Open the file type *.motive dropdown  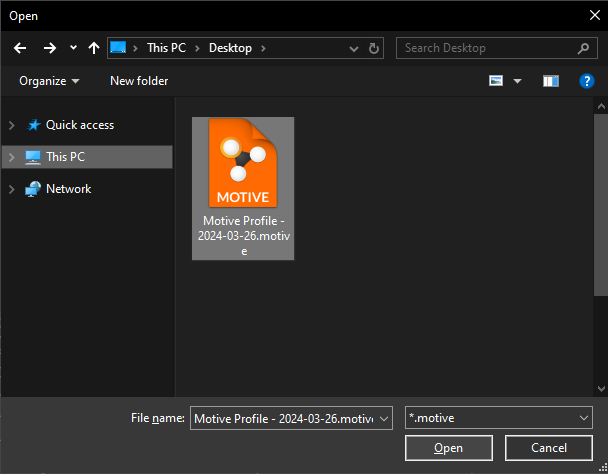[x=500, y=418]
